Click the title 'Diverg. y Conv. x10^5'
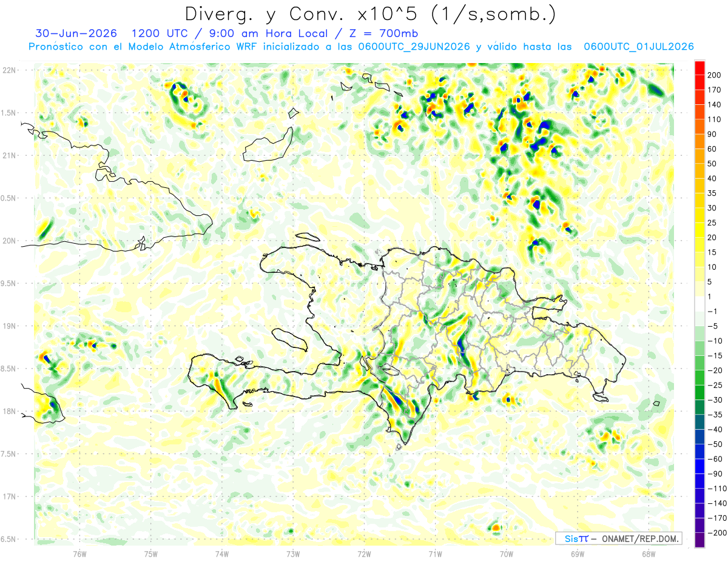Image resolution: width=728 pixels, height=562 pixels. pyautogui.click(x=298, y=14)
